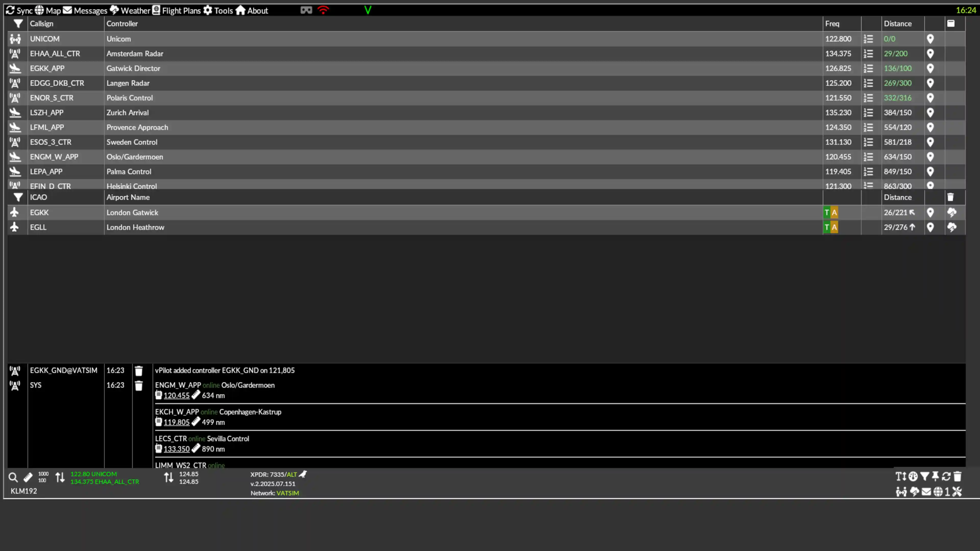This screenshot has height=551, width=980.
Task: Click the text size icon
Action: [x=901, y=477]
